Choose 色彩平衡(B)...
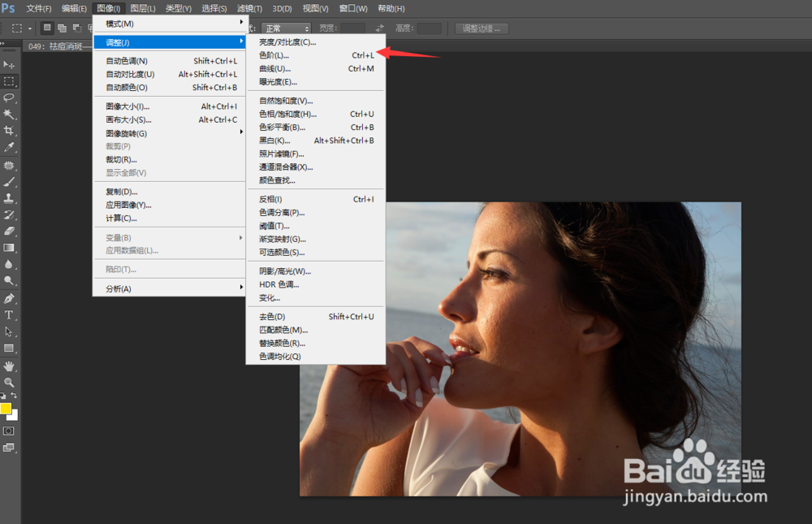Screen dimensions: 812x524 (316, 127)
